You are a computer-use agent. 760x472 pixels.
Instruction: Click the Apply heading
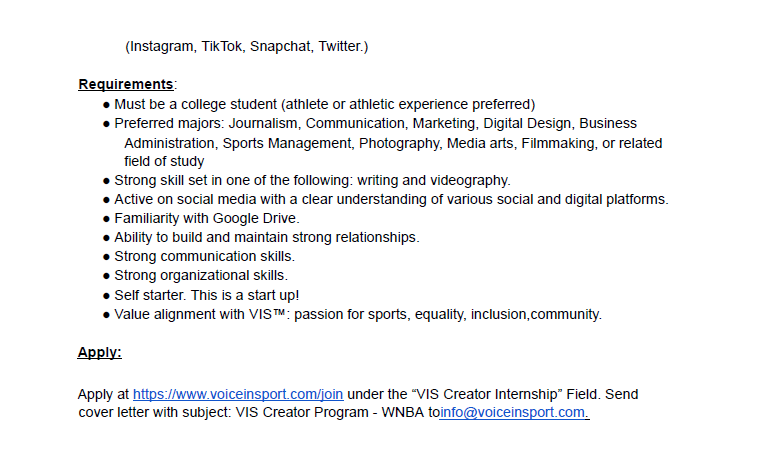(99, 352)
